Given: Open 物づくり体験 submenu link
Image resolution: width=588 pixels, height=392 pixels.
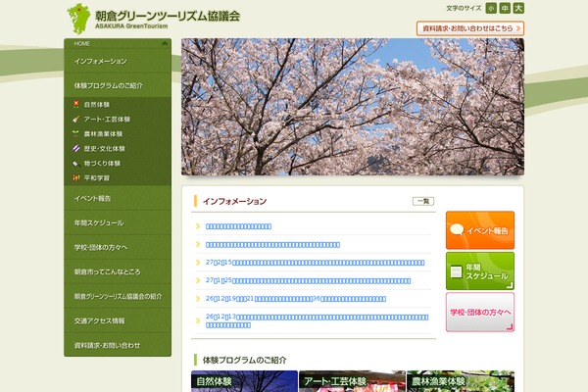Looking at the screenshot, I should [102, 164].
